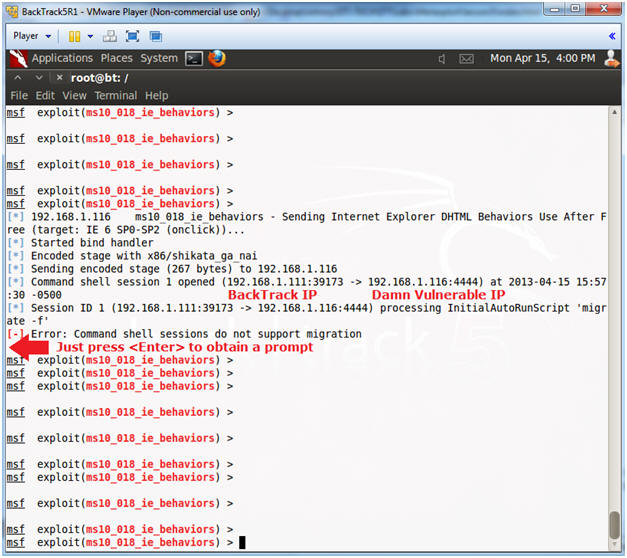This screenshot has width=627, height=558.
Task: Click the terminal window up-arrow button
Action: (18, 77)
